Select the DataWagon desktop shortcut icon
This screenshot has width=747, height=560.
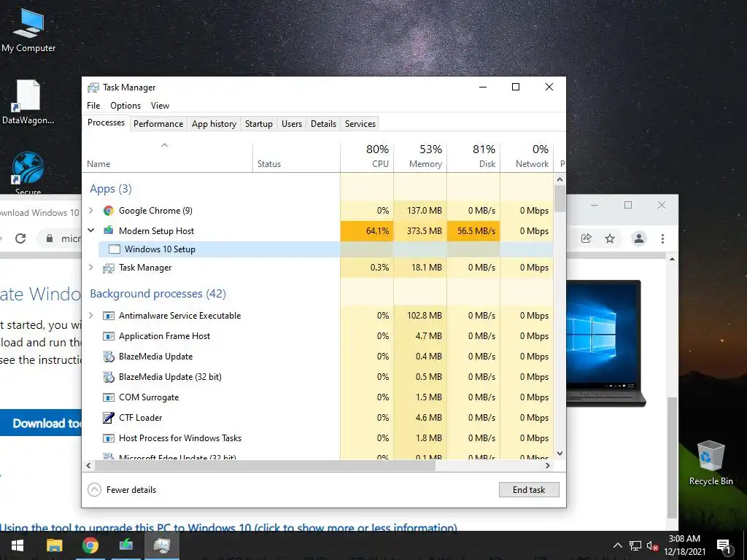pyautogui.click(x=28, y=101)
